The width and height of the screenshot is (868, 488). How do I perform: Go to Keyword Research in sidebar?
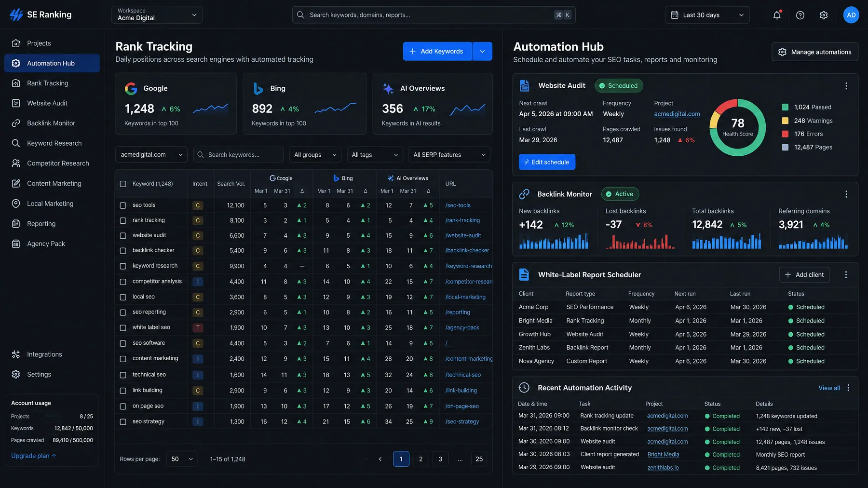52,143
